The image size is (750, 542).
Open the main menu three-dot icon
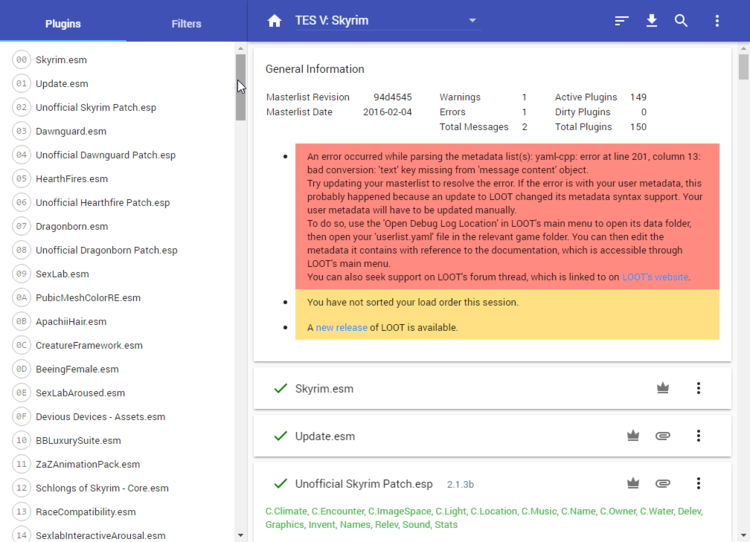[x=717, y=21]
